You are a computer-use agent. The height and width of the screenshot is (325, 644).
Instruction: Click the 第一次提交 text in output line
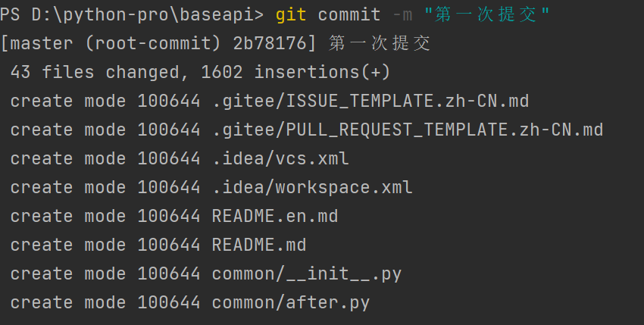[380, 43]
